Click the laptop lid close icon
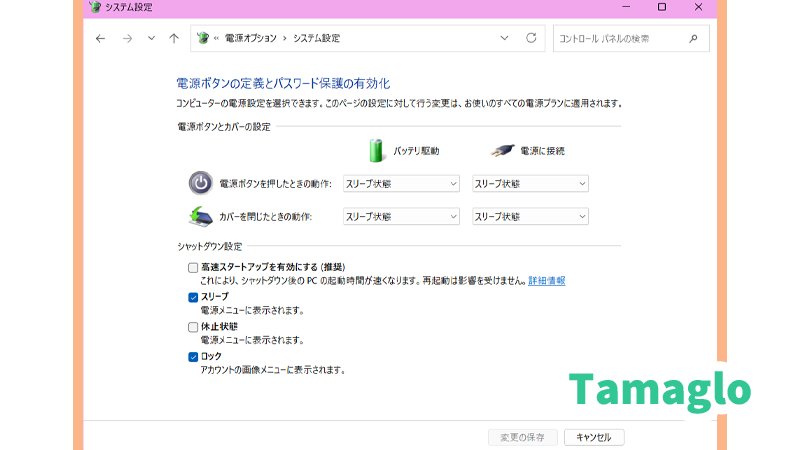Image resolution: width=800 pixels, height=450 pixels. point(201,216)
